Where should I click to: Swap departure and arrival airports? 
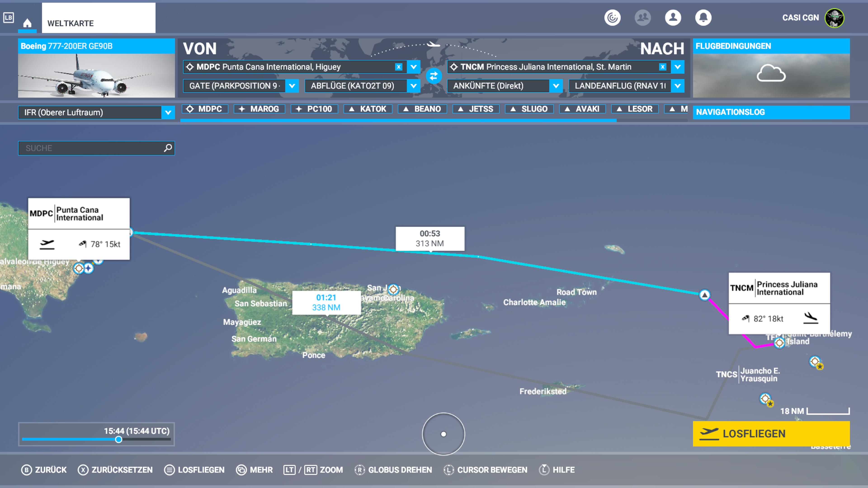click(x=434, y=76)
